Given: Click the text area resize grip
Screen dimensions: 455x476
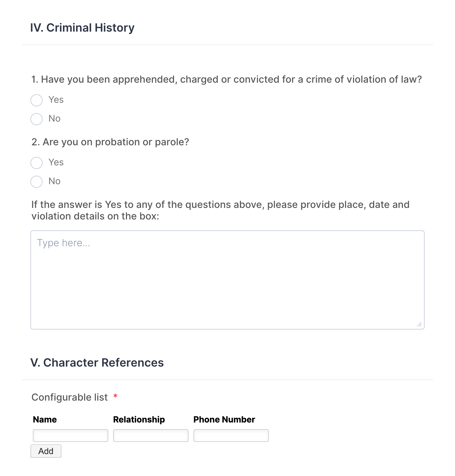Looking at the screenshot, I should 419,324.
